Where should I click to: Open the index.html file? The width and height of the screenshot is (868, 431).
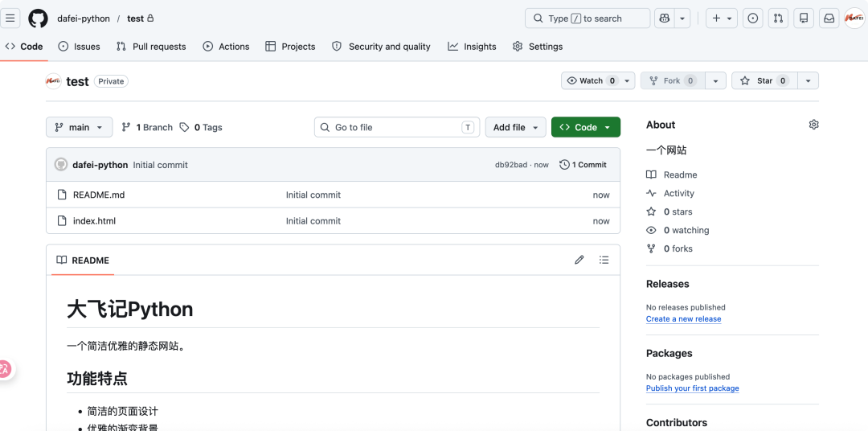tap(94, 221)
